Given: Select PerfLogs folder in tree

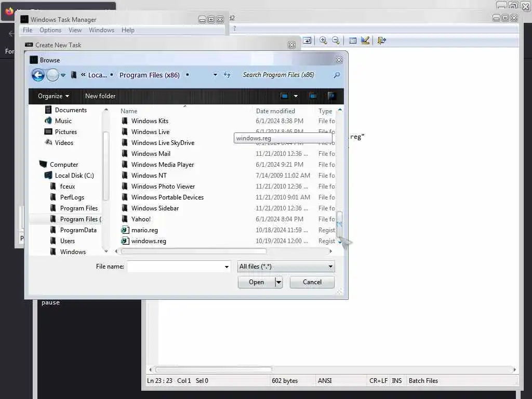Looking at the screenshot, I should (72, 197).
